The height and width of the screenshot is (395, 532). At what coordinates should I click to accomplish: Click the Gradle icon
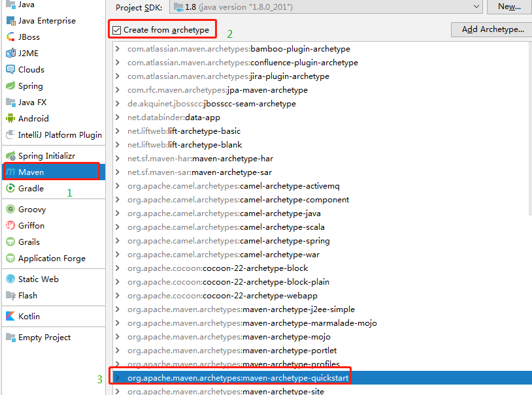point(10,188)
